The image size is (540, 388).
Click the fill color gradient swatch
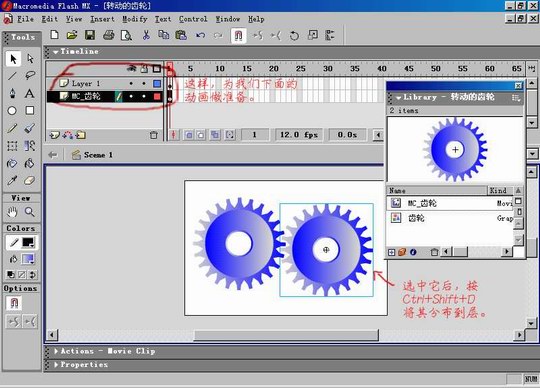coord(28,259)
